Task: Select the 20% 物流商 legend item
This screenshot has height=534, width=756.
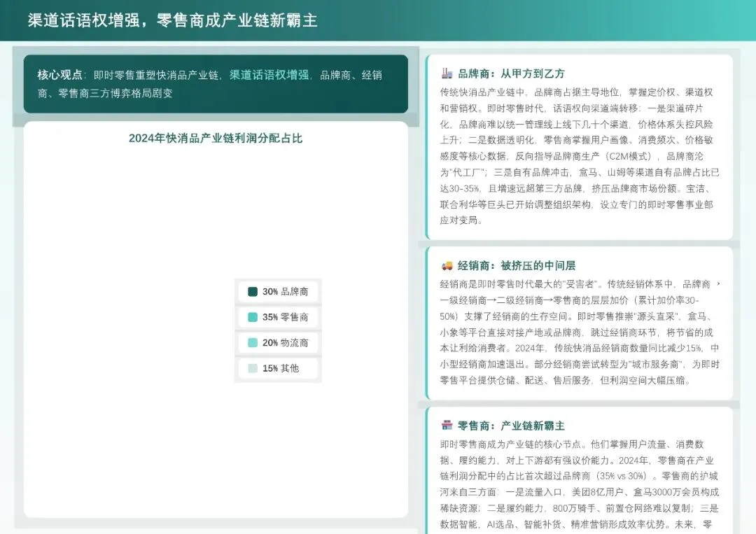Action: [278, 343]
